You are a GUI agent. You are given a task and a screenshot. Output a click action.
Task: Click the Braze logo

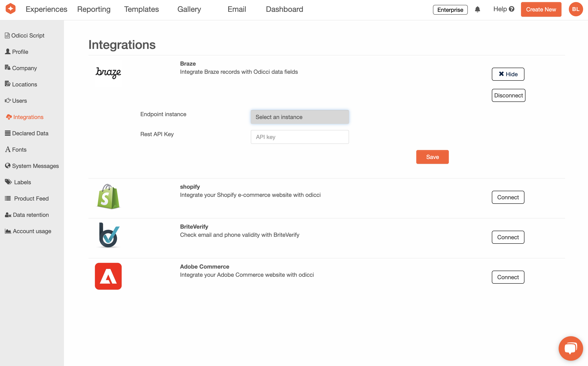108,73
